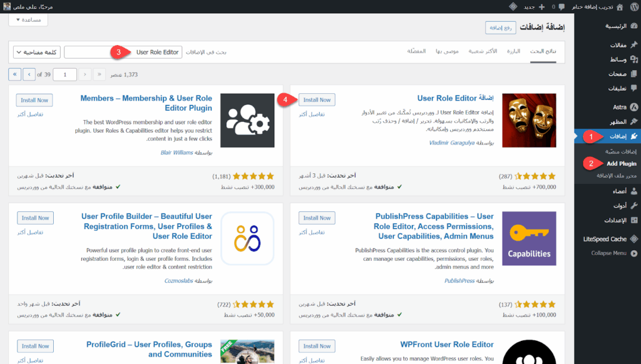Screen dimensions: 641x364
Task: Switch to الأكثر شعبية tab
Action: click(483, 51)
